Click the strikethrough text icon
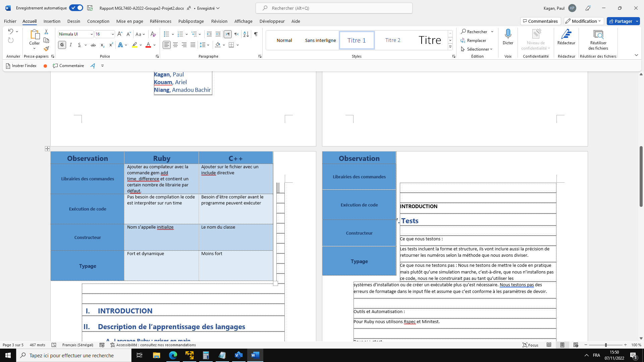The height and width of the screenshot is (362, 644). pyautogui.click(x=93, y=45)
